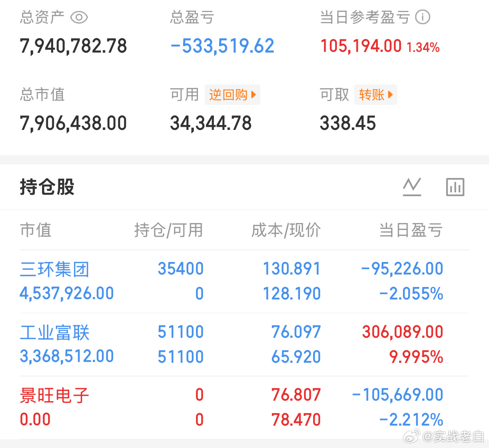Select total P&L value -533,519.62
This screenshot has height=448, width=489.
(x=222, y=46)
